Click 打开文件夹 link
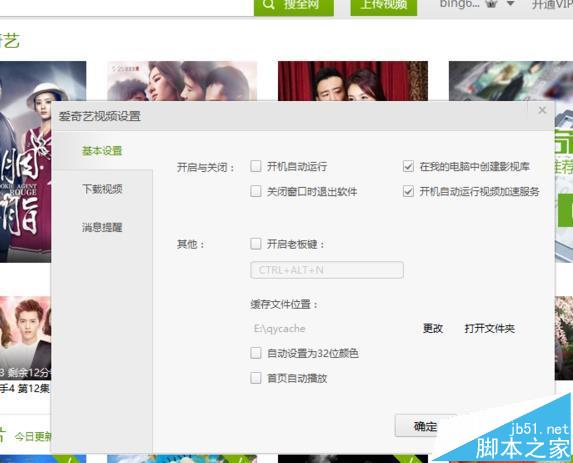The image size is (573, 463). tap(490, 329)
